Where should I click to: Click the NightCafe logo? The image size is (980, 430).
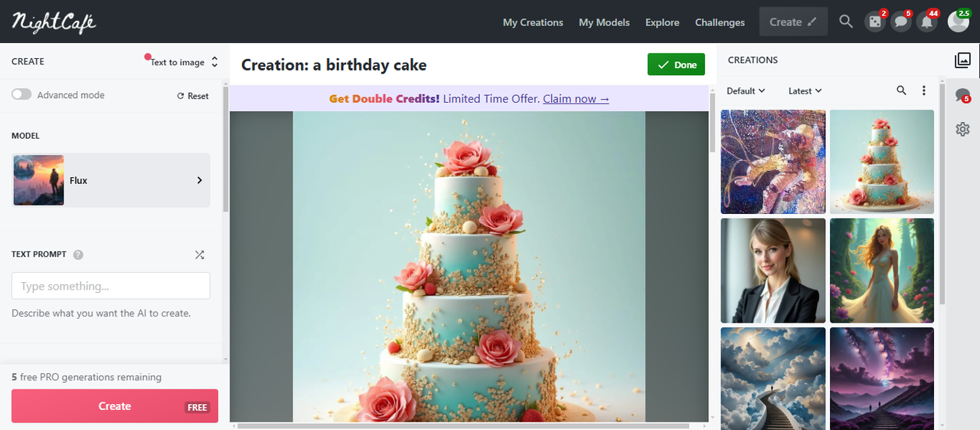click(54, 22)
